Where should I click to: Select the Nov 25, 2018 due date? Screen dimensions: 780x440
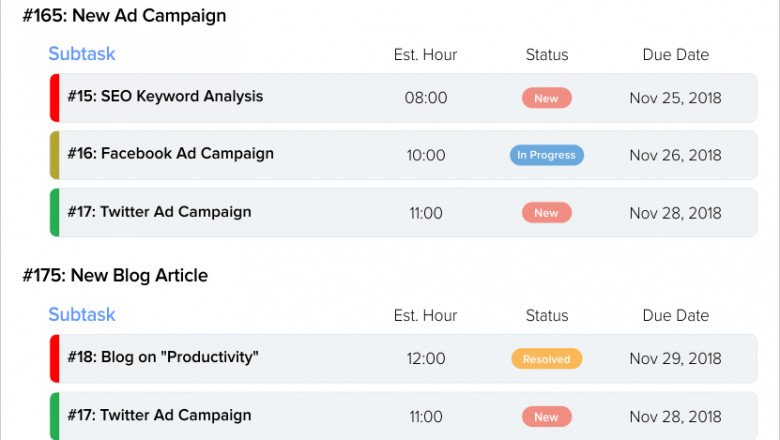pos(675,98)
